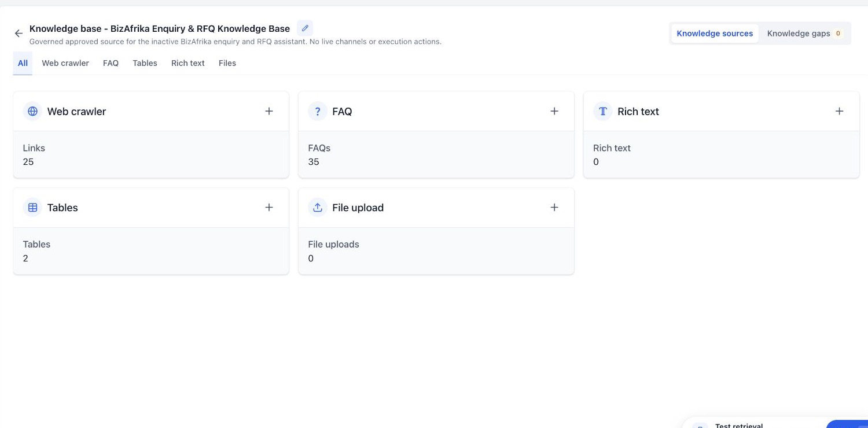Add a new Rich text source
This screenshot has width=868, height=428.
(x=840, y=111)
